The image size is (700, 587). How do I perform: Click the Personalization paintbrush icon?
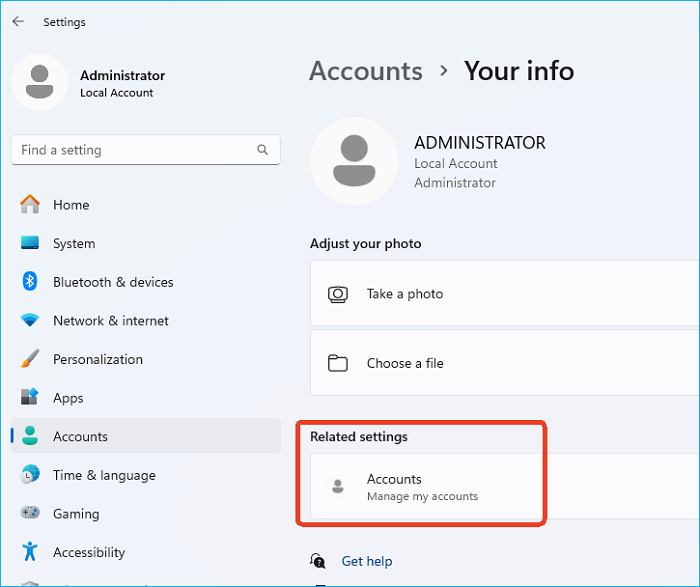pos(30,359)
